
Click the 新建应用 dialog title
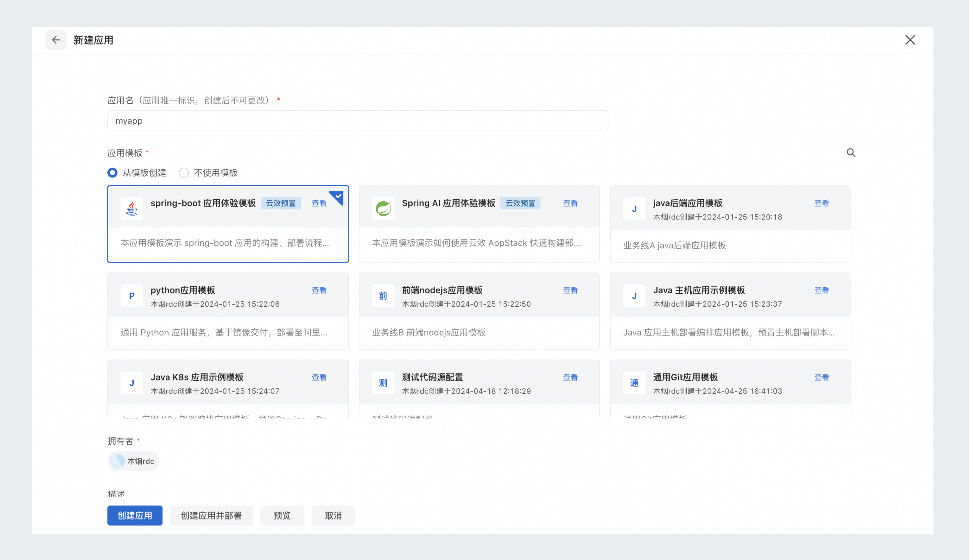click(94, 40)
